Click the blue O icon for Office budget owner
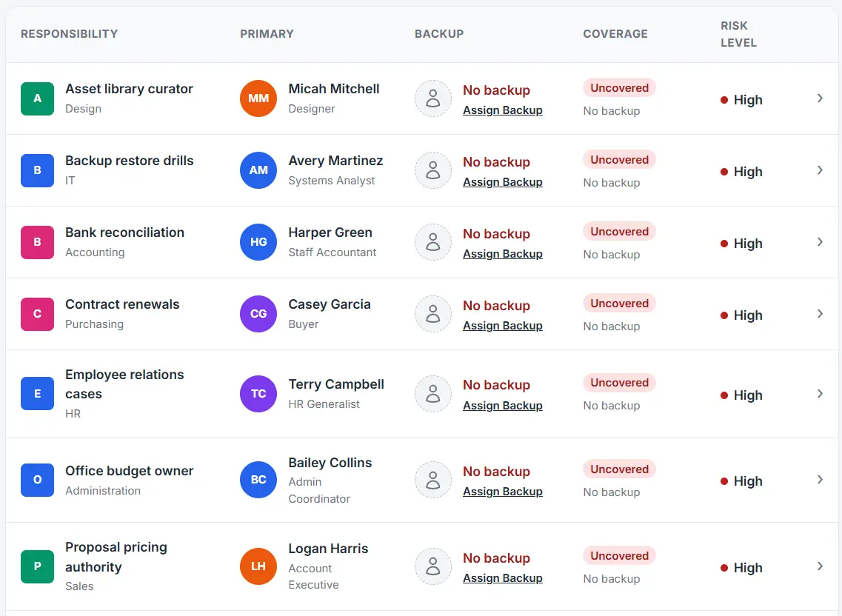The height and width of the screenshot is (616, 842). pyautogui.click(x=37, y=480)
